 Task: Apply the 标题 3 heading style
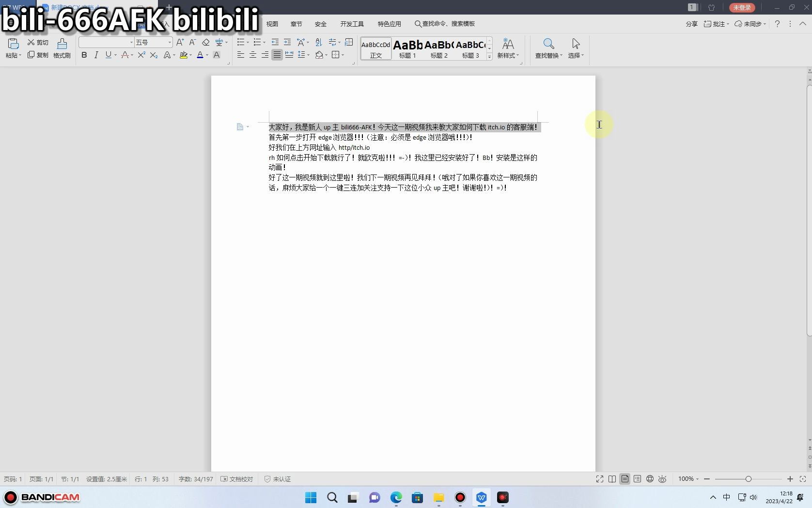(470, 49)
